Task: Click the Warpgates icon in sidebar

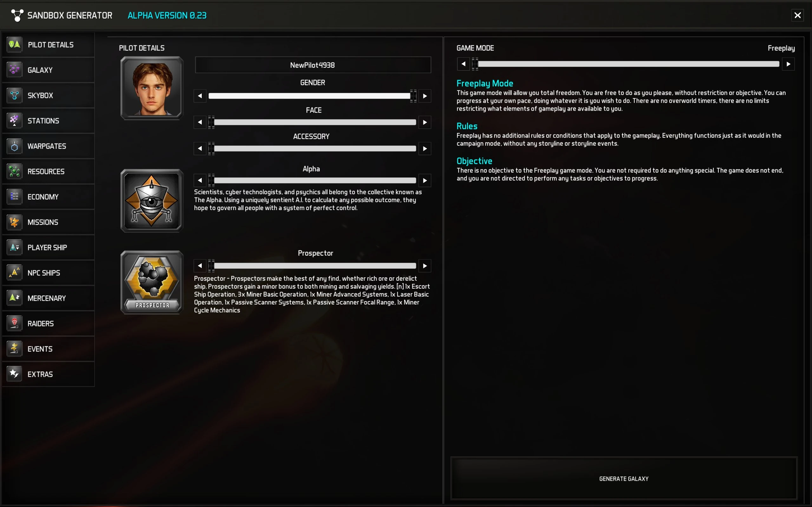Action: (x=14, y=146)
